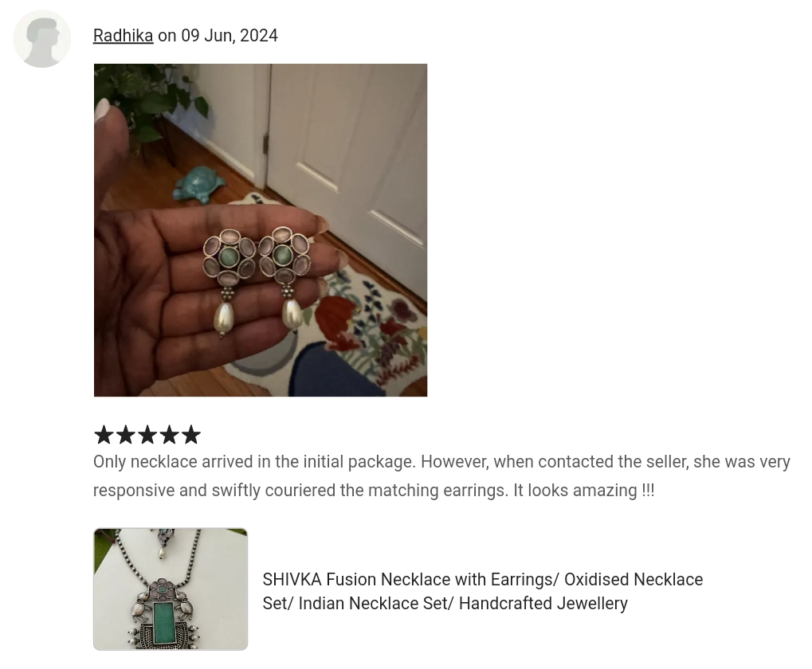The width and height of the screenshot is (812, 669).
Task: Open the SHIVKA necklace product thumbnail
Action: (x=171, y=589)
